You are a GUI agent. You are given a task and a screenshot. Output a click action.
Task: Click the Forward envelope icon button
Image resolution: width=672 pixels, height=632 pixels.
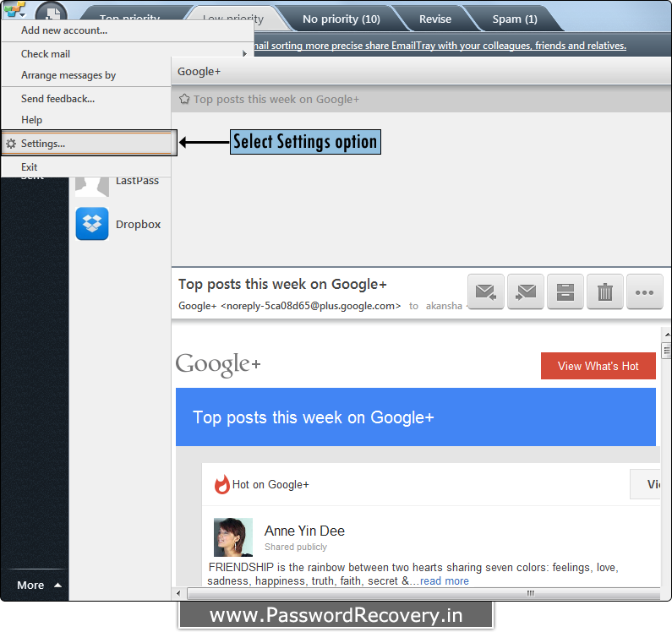click(x=526, y=291)
